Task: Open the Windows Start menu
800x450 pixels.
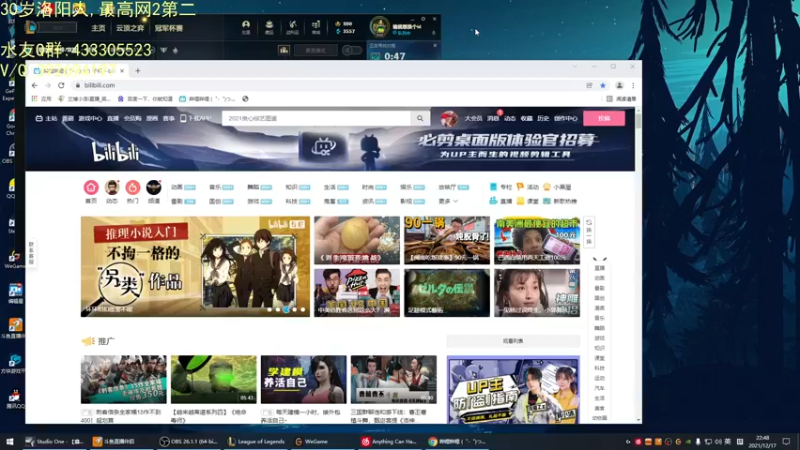Action: pos(9,441)
